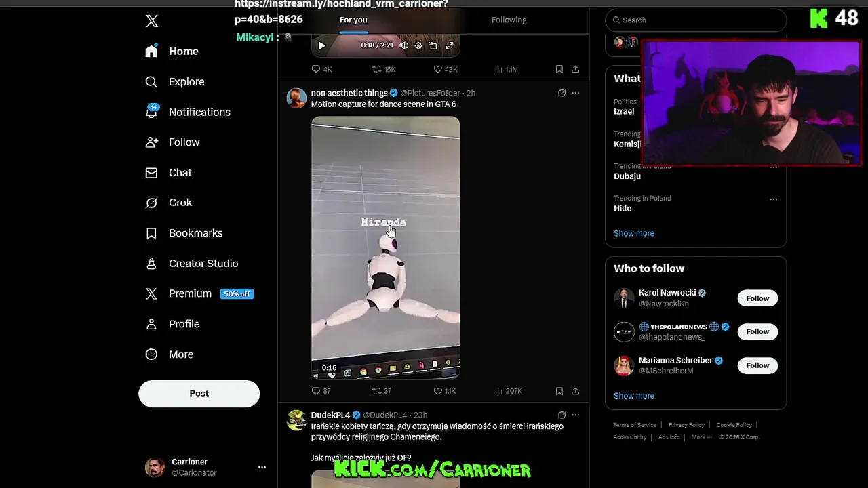Open Grok from the sidebar

click(x=168, y=203)
